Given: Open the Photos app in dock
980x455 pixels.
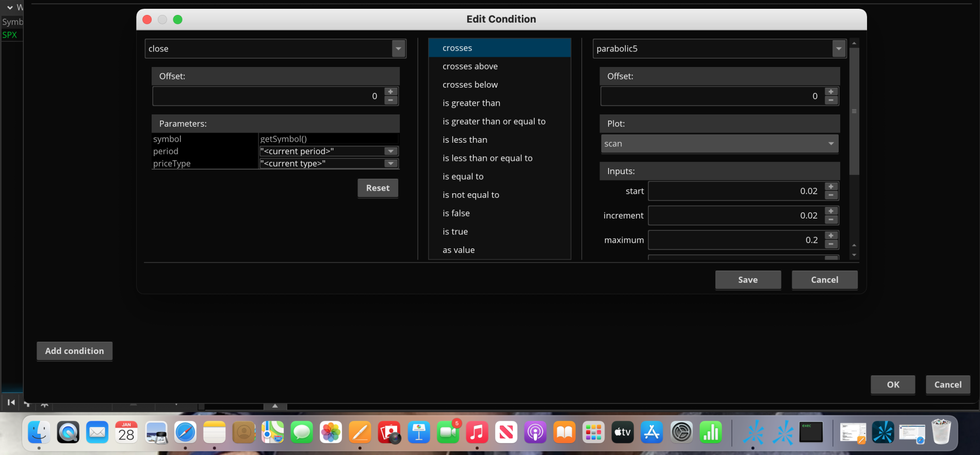Looking at the screenshot, I should tap(331, 432).
